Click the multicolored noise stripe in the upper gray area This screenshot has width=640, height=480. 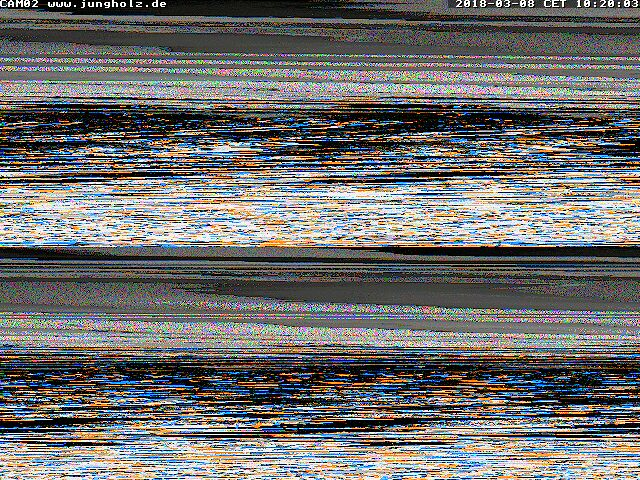coord(320,72)
